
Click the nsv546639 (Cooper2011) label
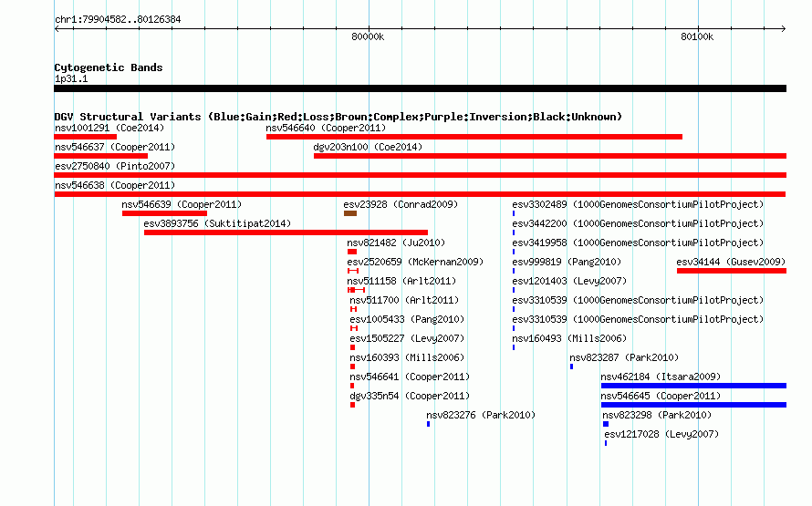[182, 204]
